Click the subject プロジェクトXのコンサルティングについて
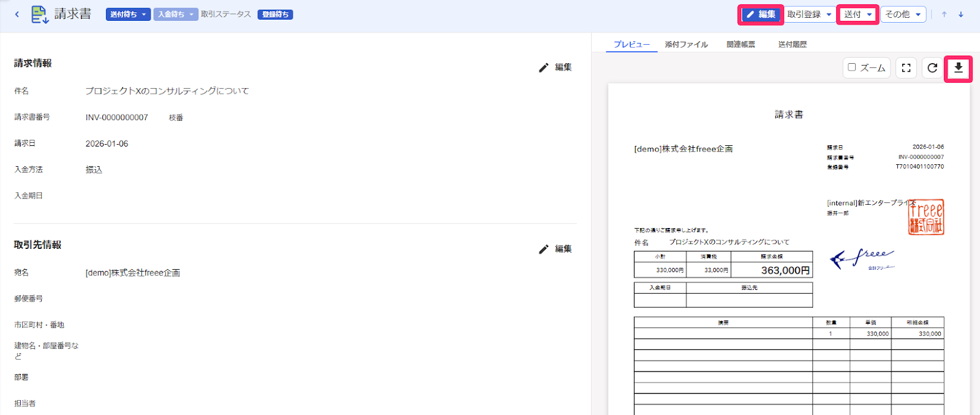 point(167,91)
